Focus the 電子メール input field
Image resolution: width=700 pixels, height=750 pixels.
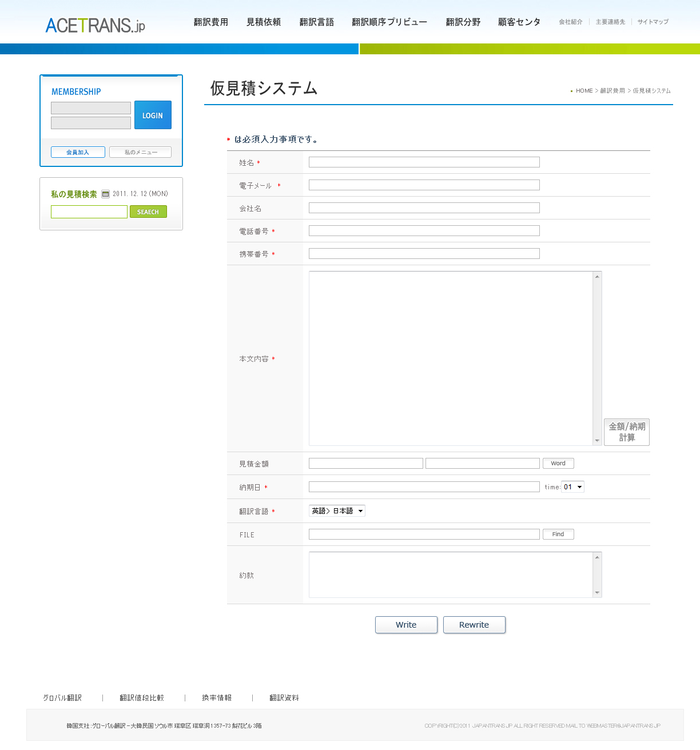coord(424,185)
